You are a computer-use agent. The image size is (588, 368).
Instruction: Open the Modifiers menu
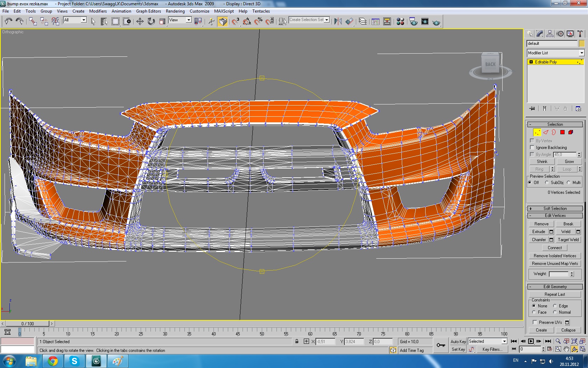pos(98,11)
